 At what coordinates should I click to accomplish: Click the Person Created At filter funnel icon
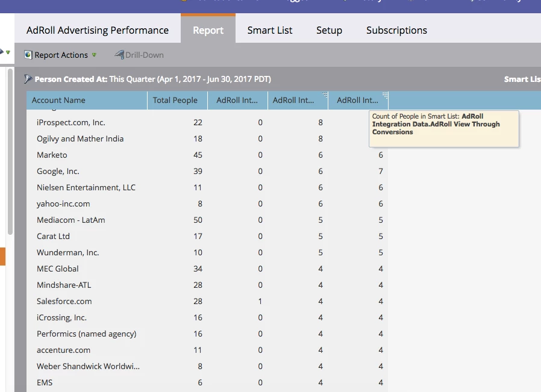(28, 79)
